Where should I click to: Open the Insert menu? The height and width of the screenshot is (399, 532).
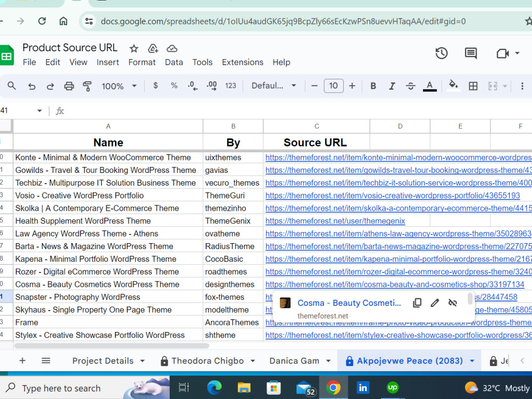107,62
